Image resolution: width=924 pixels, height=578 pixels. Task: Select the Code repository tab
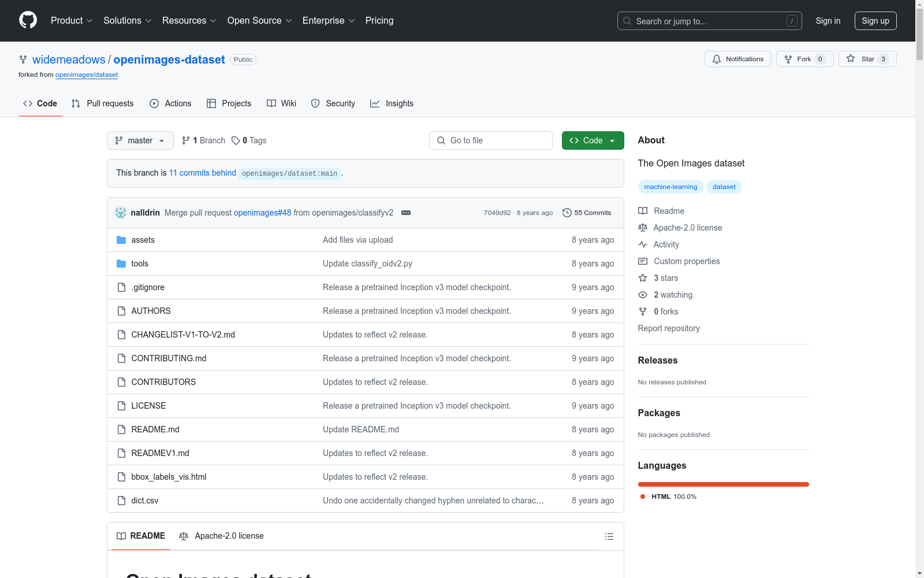pyautogui.click(x=40, y=103)
